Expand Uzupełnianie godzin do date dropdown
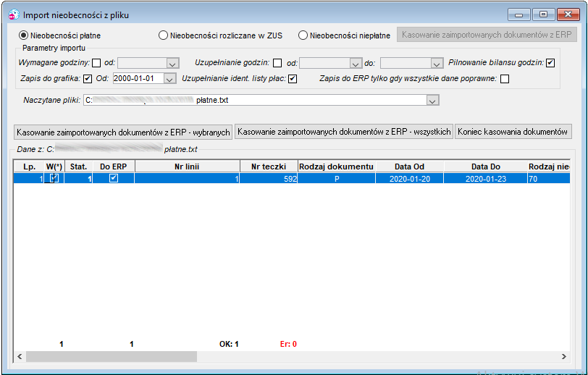588x375 pixels. tap(437, 64)
